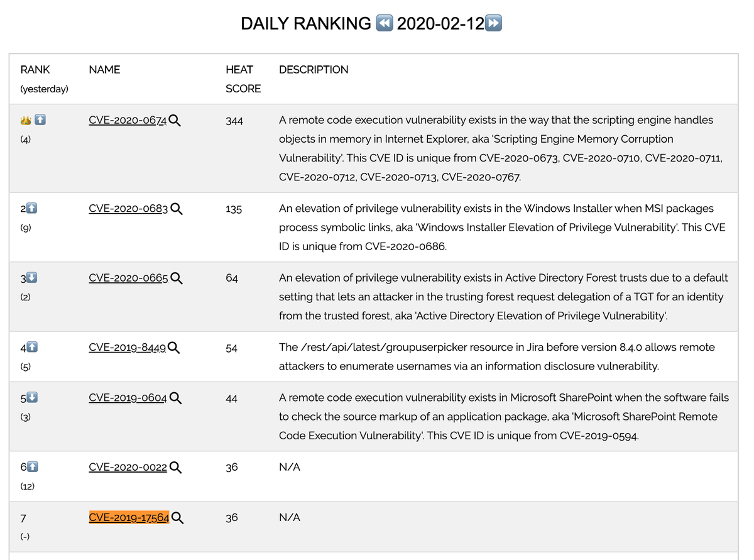Click the heat score 135
The height and width of the screenshot is (560, 754).
point(234,209)
